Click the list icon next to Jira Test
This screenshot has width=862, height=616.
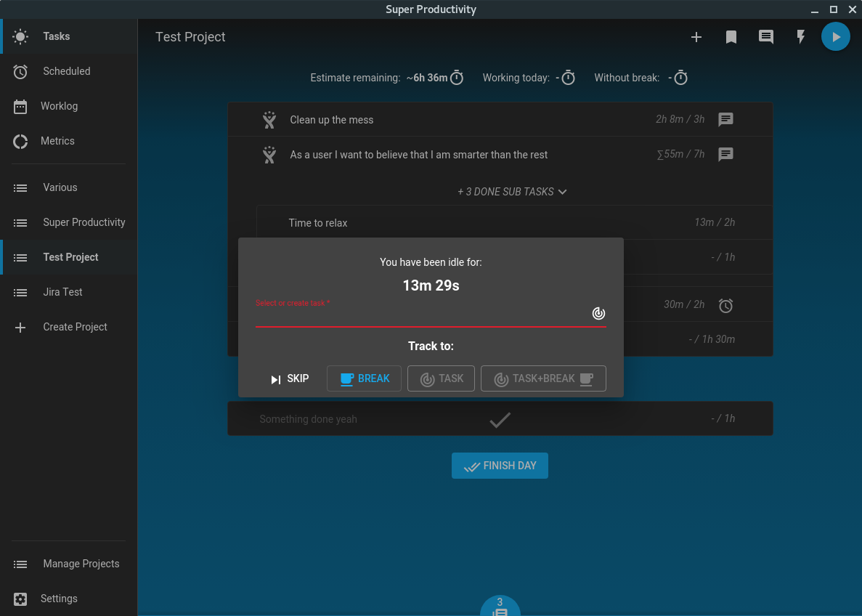(x=20, y=293)
